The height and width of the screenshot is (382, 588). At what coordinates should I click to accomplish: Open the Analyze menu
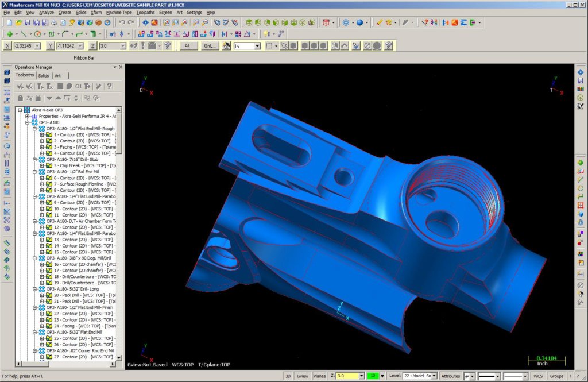[x=47, y=13]
